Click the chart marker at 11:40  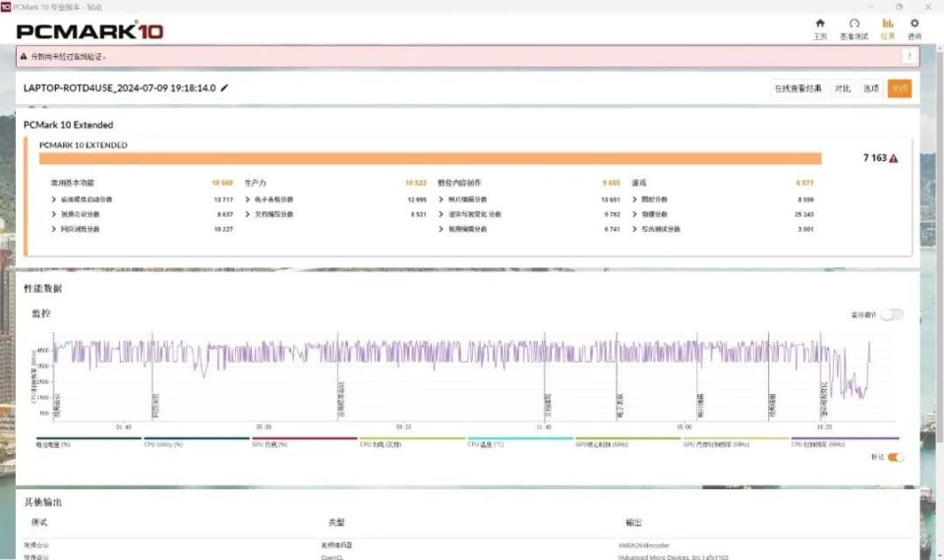pyautogui.click(x=548, y=406)
